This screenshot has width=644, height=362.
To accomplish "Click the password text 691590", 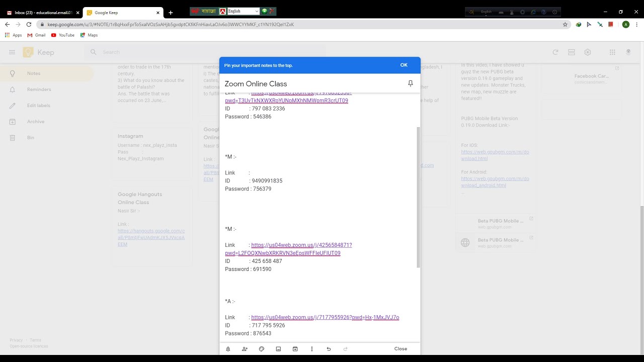I will click(262, 269).
